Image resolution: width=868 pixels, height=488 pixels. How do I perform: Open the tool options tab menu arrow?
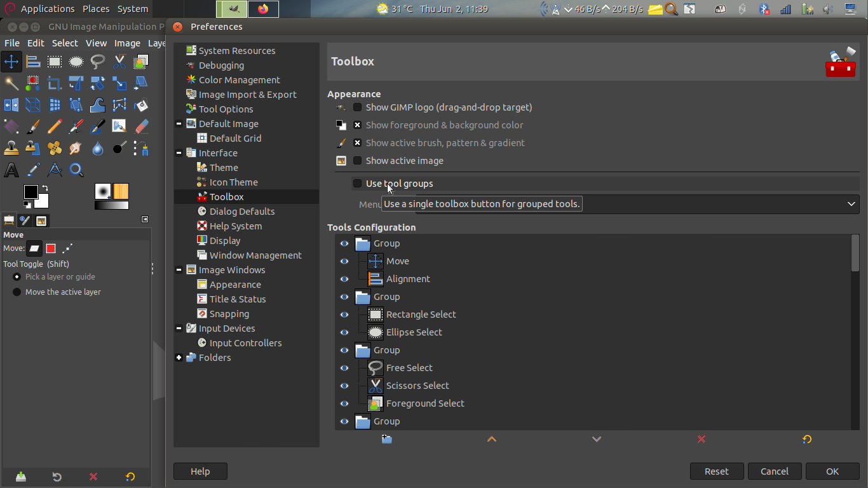tap(145, 220)
